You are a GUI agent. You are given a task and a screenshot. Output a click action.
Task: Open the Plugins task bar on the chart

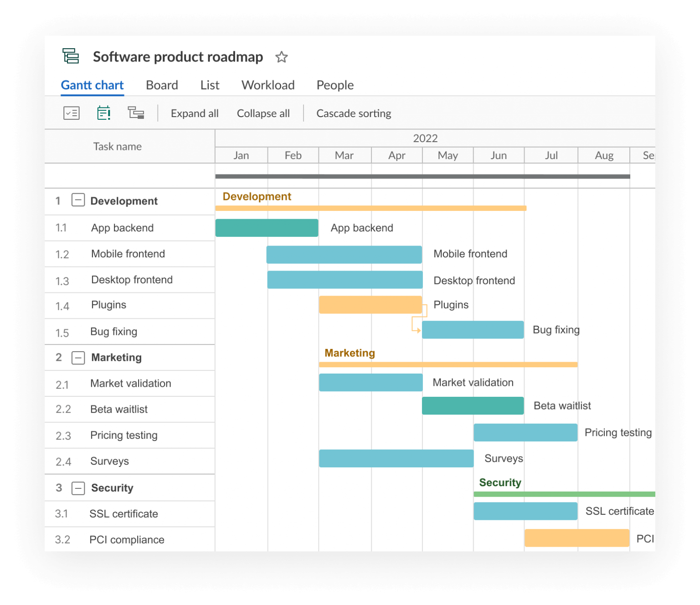(370, 305)
